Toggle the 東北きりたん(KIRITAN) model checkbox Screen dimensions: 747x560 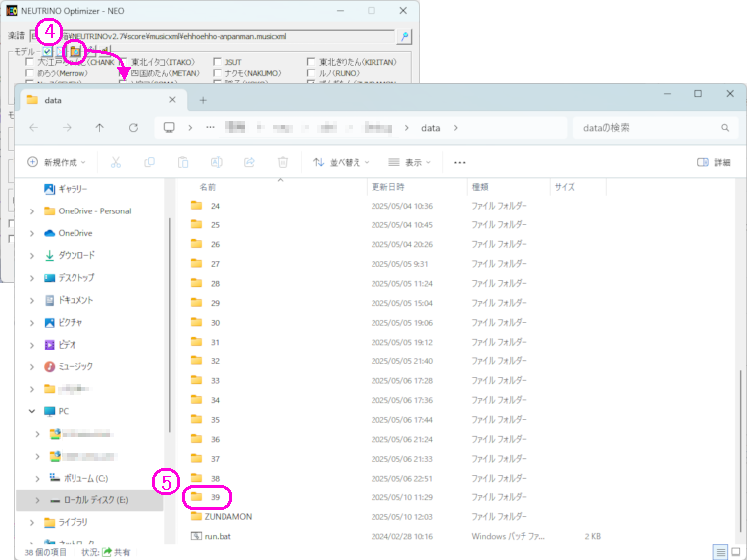[x=311, y=62]
